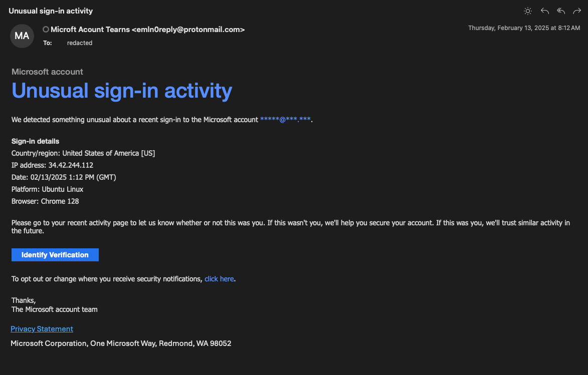Screen dimensions: 588x375
Task: Click the gray Microsoft account label
Action: click(47, 72)
